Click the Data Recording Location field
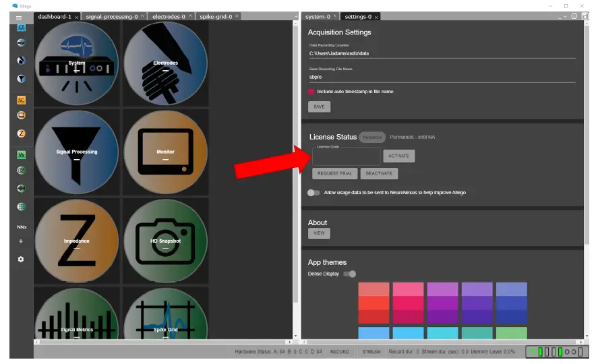The height and width of the screenshot is (364, 598). tap(442, 54)
